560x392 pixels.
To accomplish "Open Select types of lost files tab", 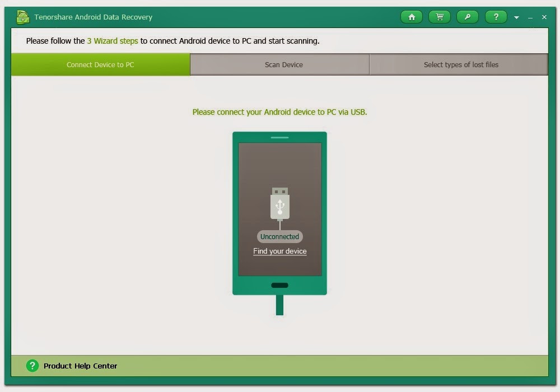I will click(x=459, y=64).
